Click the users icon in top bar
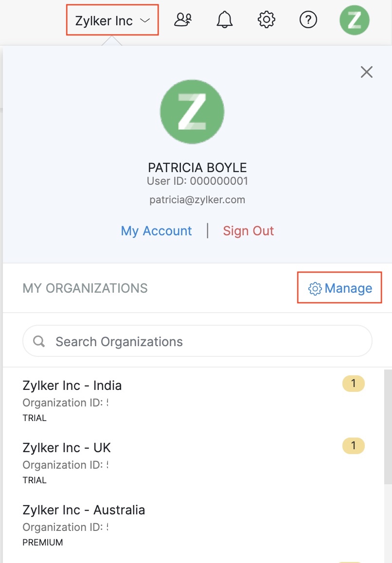The height and width of the screenshot is (563, 392). coord(183,19)
